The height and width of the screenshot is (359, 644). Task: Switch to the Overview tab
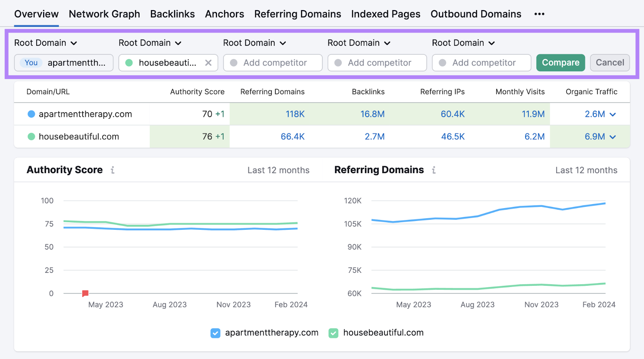36,14
